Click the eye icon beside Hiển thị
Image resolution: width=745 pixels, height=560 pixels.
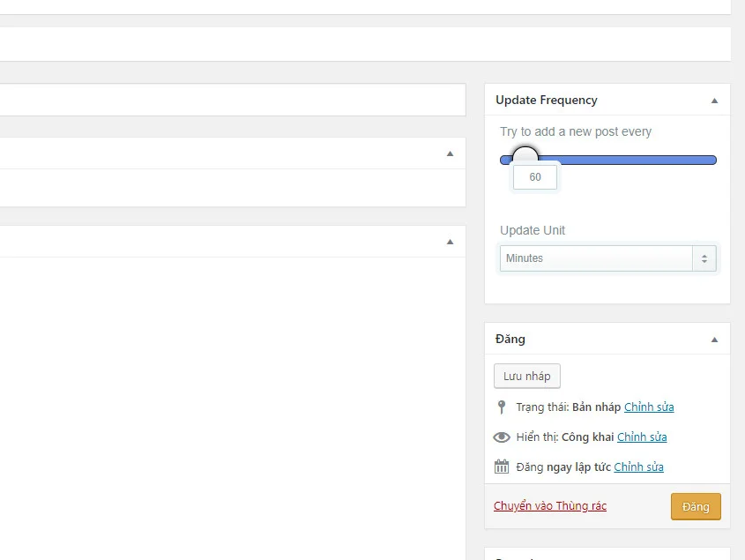click(x=502, y=437)
